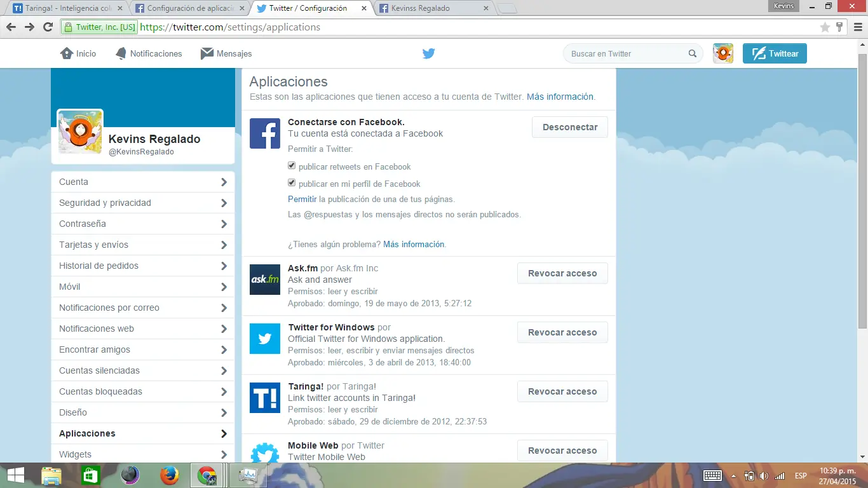Show hidden tray icons arrow
Screen dimensions: 868x488
pyautogui.click(x=734, y=476)
